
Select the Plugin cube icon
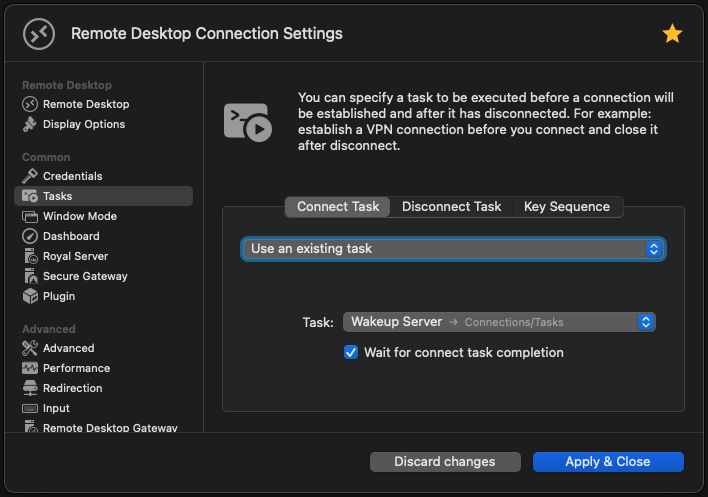click(30, 296)
